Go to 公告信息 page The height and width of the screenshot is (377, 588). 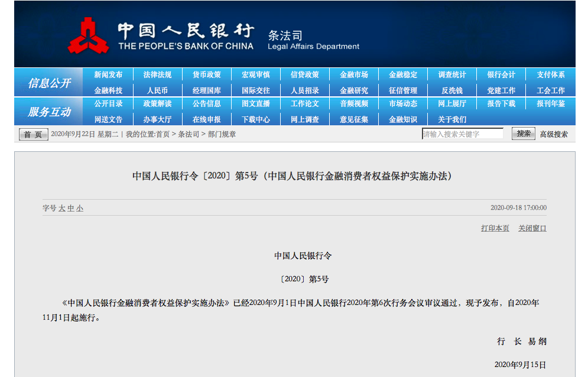point(207,103)
